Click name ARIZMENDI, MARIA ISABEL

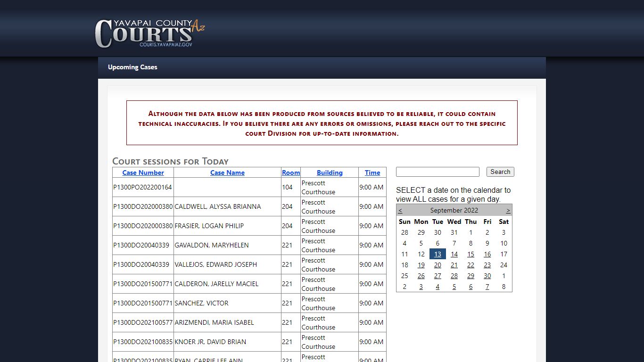click(215, 322)
